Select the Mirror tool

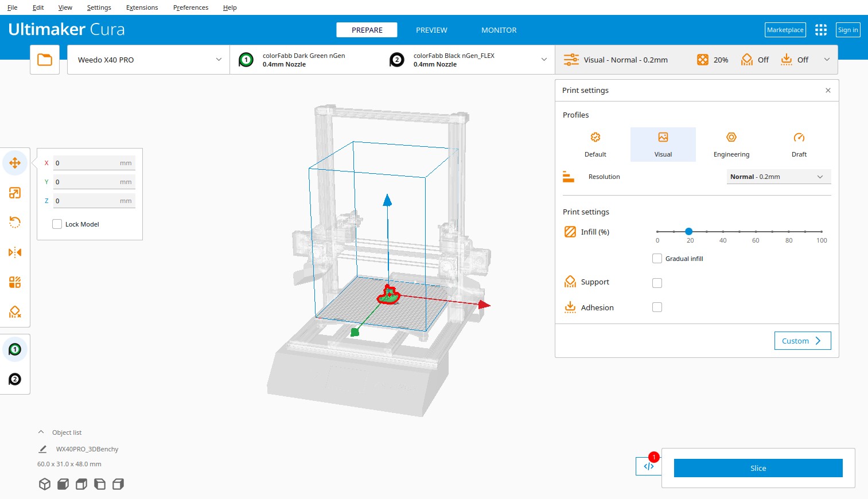pyautogui.click(x=15, y=252)
